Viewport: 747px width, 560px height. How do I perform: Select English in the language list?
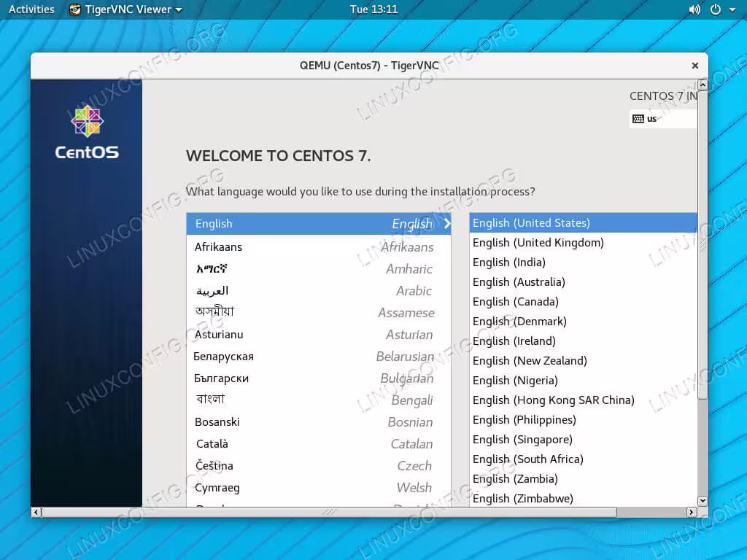tap(318, 224)
